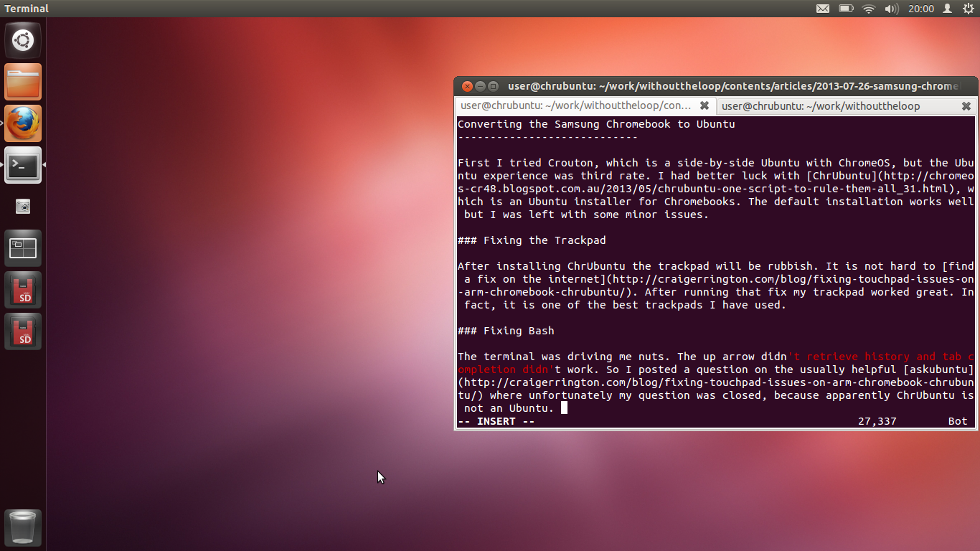
Task: Click the '[ChrUbuntu]' link text
Action: tap(842, 175)
